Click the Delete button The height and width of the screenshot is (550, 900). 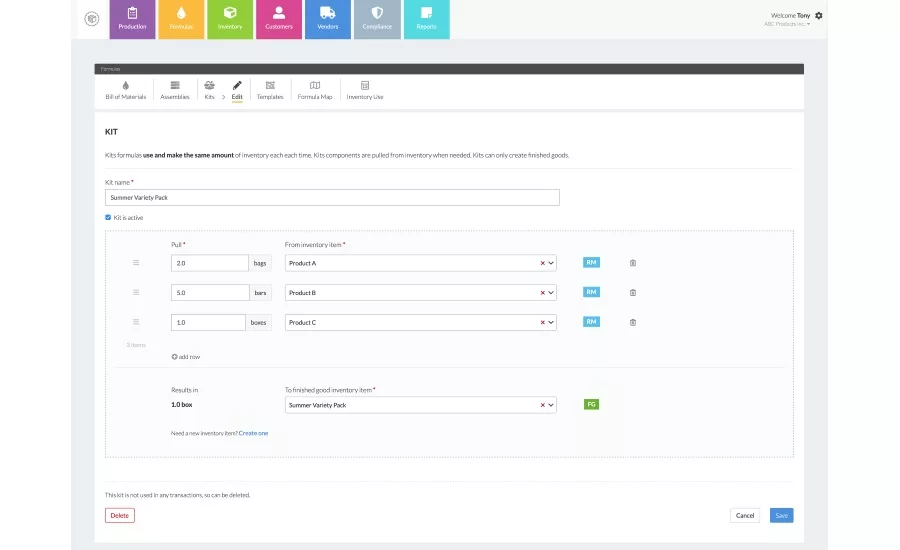[119, 516]
